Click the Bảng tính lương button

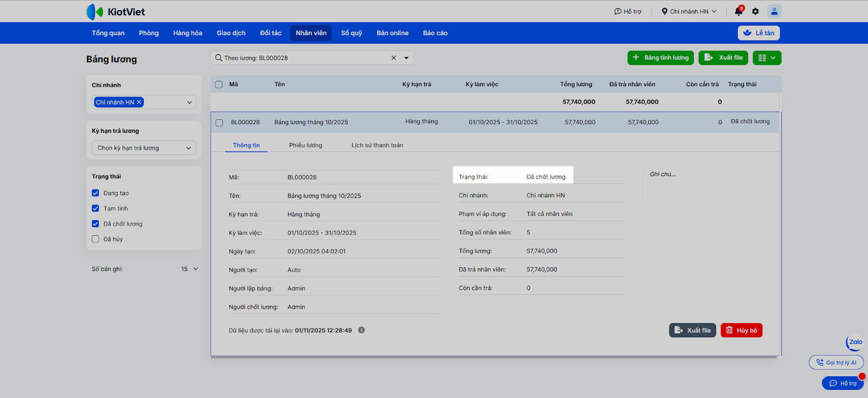(660, 58)
